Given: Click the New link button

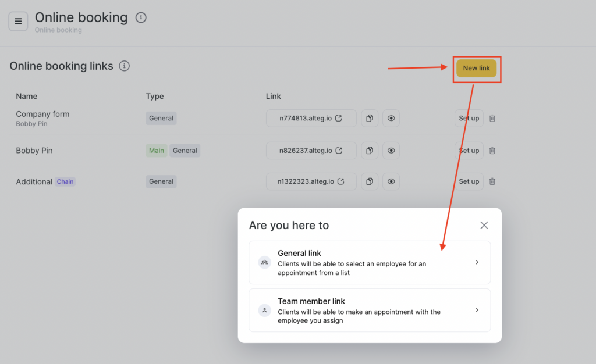Looking at the screenshot, I should click(476, 68).
